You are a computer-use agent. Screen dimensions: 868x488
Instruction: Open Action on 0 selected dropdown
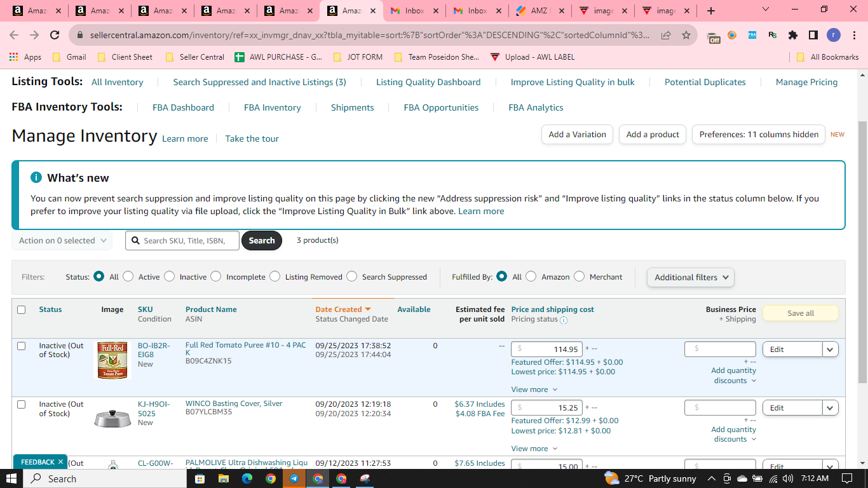tap(62, 241)
